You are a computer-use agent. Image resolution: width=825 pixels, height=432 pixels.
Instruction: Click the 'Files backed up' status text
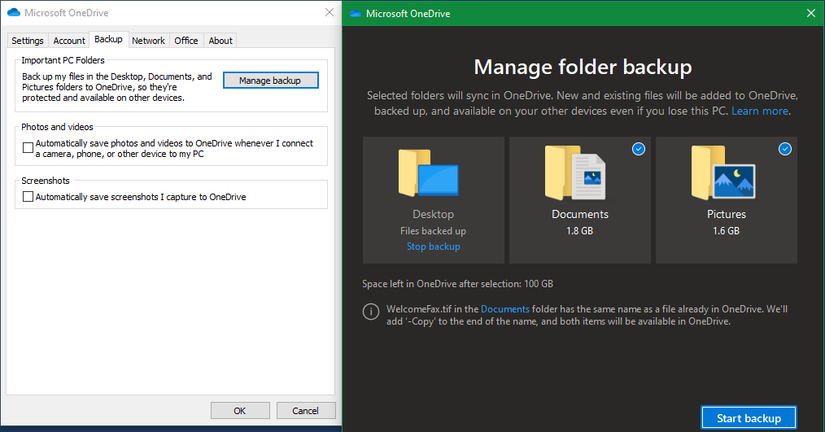click(x=433, y=231)
